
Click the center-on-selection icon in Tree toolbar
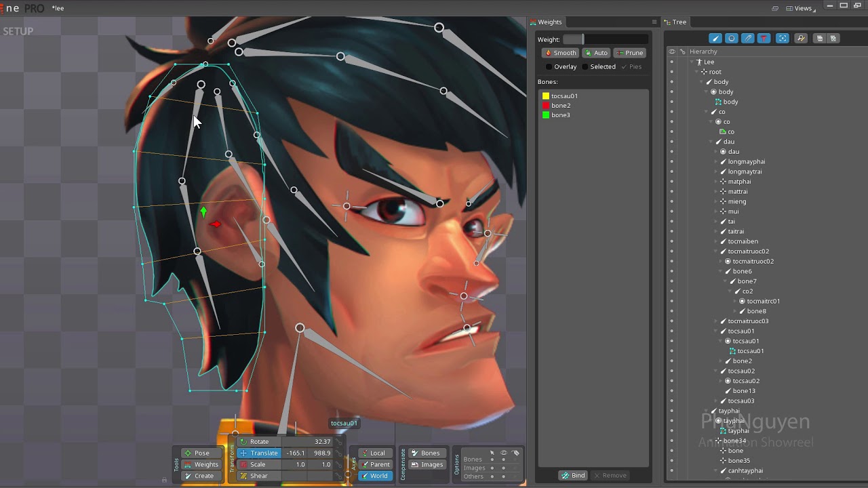783,39
